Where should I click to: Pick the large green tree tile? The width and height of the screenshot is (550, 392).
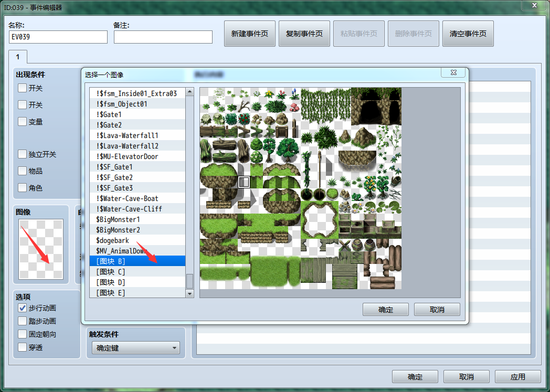coord(288,150)
